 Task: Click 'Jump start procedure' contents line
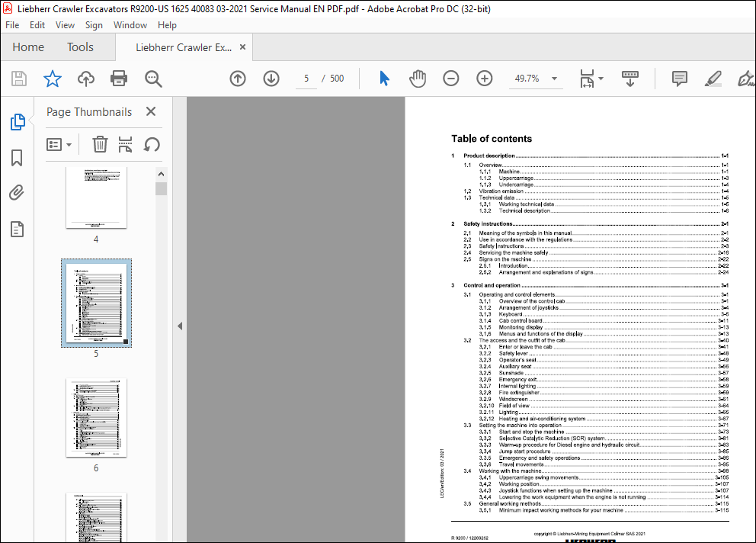pos(604,451)
